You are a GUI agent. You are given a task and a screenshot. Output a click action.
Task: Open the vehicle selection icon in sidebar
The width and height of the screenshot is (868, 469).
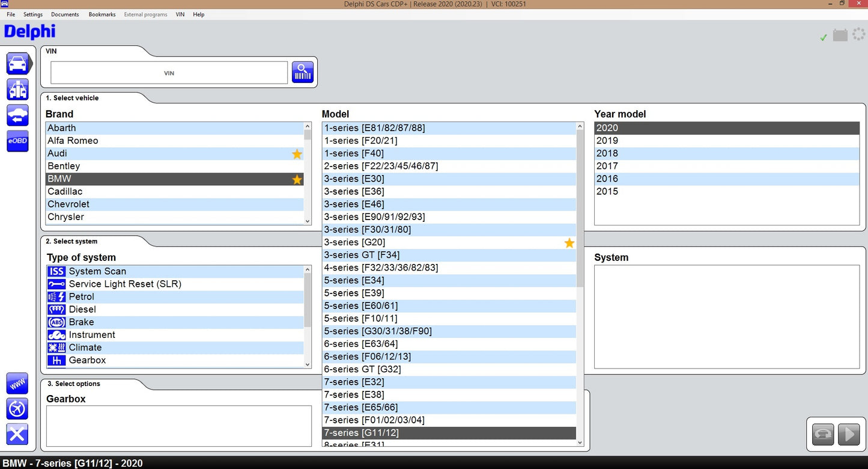pyautogui.click(x=17, y=63)
